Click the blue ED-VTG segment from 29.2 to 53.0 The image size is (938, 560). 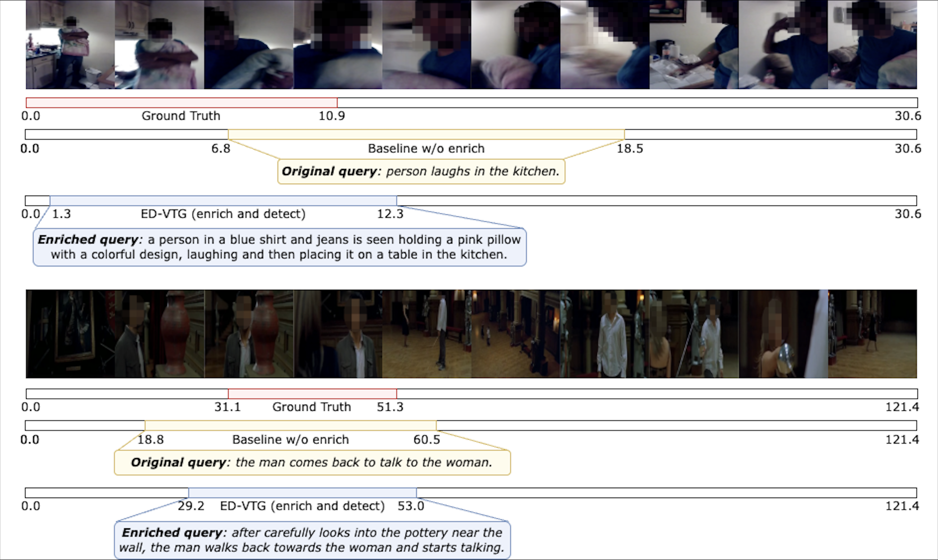click(x=302, y=493)
